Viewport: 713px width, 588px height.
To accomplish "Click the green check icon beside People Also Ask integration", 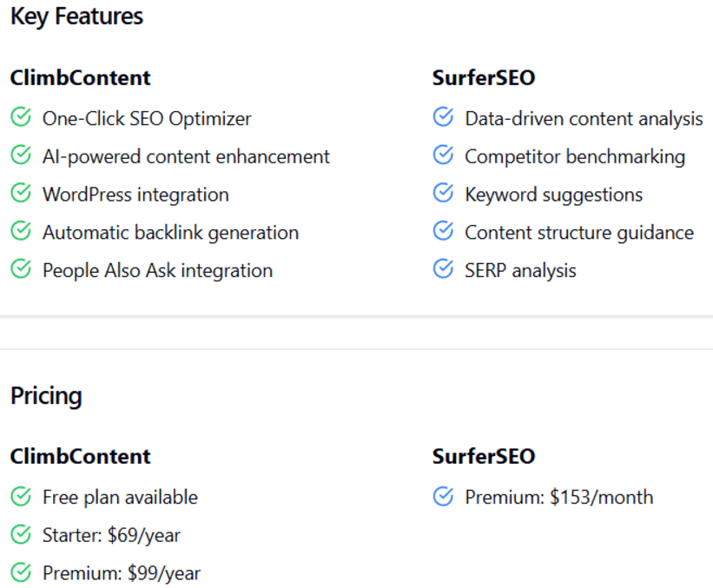I will click(21, 269).
